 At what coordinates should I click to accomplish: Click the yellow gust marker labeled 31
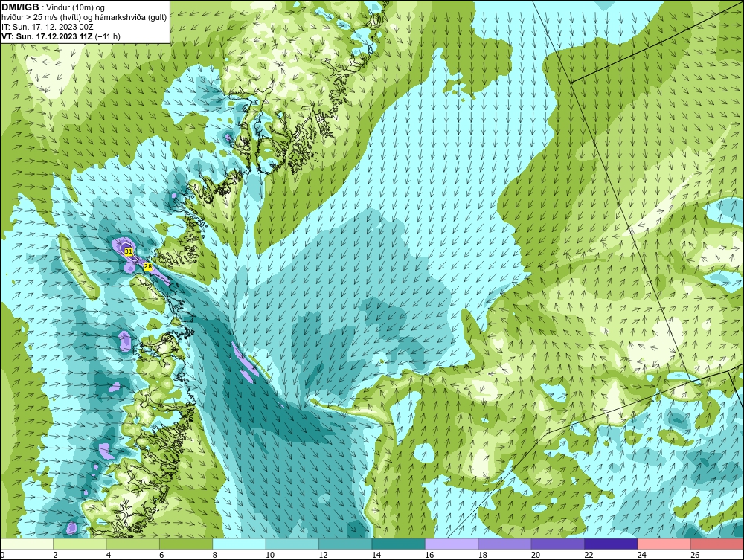128,251
